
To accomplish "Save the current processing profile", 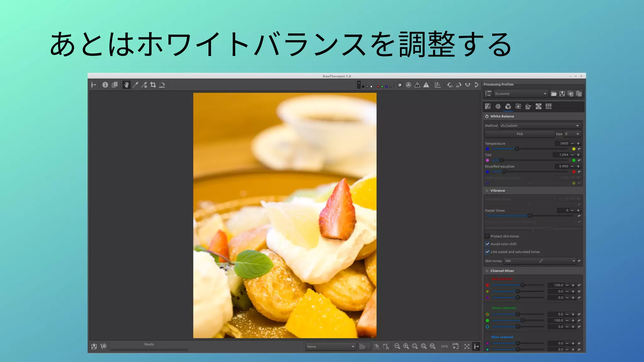I will click(x=562, y=94).
